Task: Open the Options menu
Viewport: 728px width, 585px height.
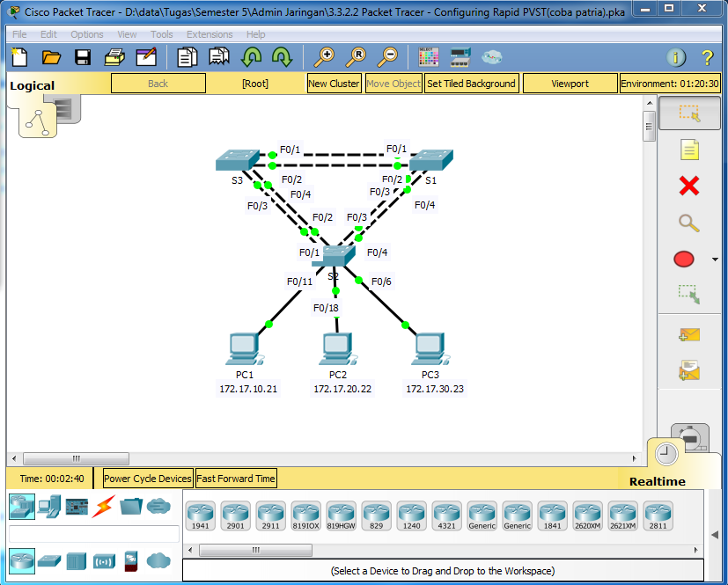Action: [x=87, y=34]
